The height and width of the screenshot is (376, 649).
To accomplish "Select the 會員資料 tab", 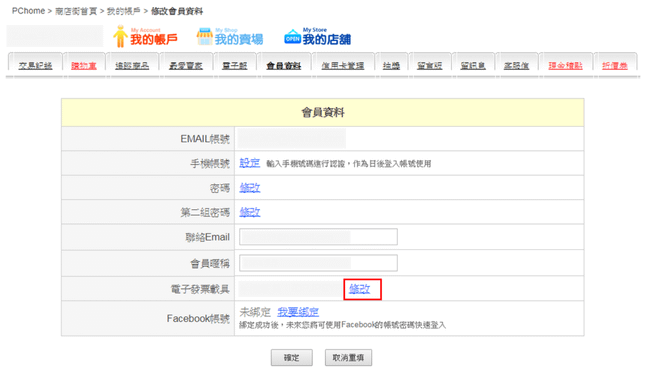I will tap(284, 65).
